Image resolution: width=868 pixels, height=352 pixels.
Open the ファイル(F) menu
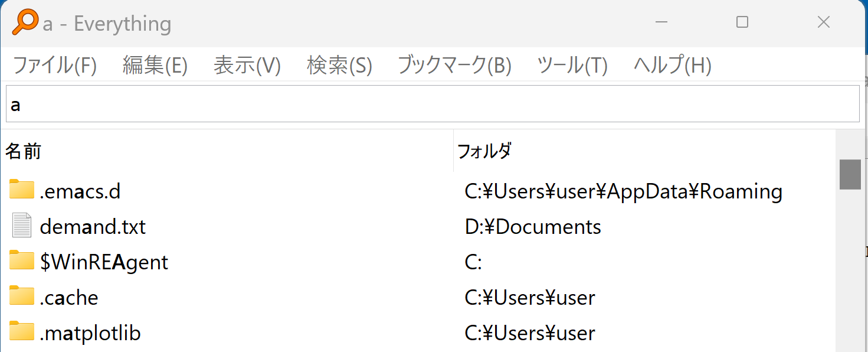(54, 65)
